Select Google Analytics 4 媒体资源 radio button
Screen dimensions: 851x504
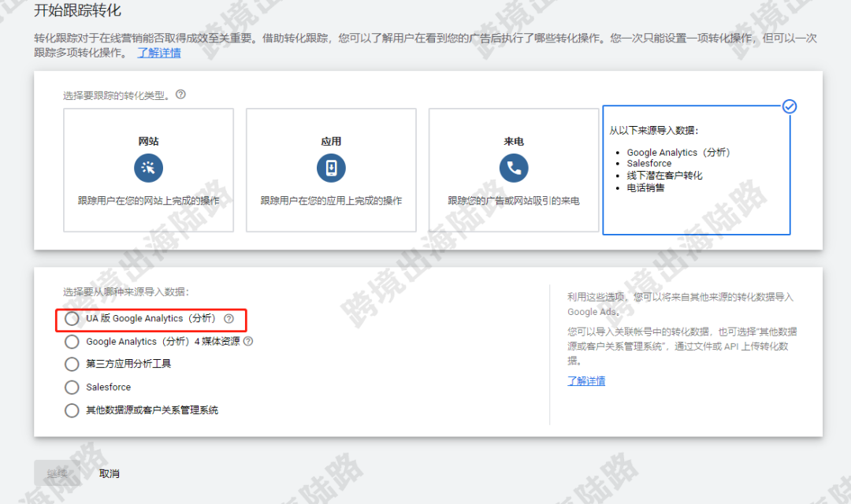[72, 341]
